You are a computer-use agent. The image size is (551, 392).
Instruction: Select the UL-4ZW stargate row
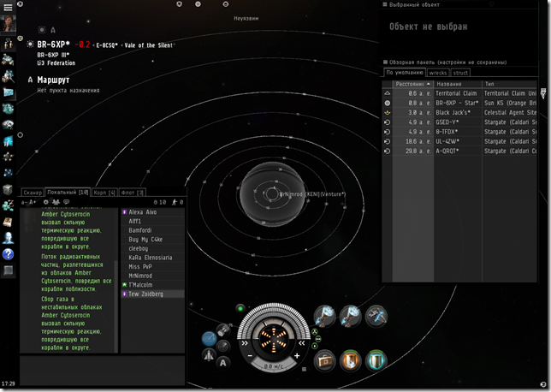(x=459, y=141)
